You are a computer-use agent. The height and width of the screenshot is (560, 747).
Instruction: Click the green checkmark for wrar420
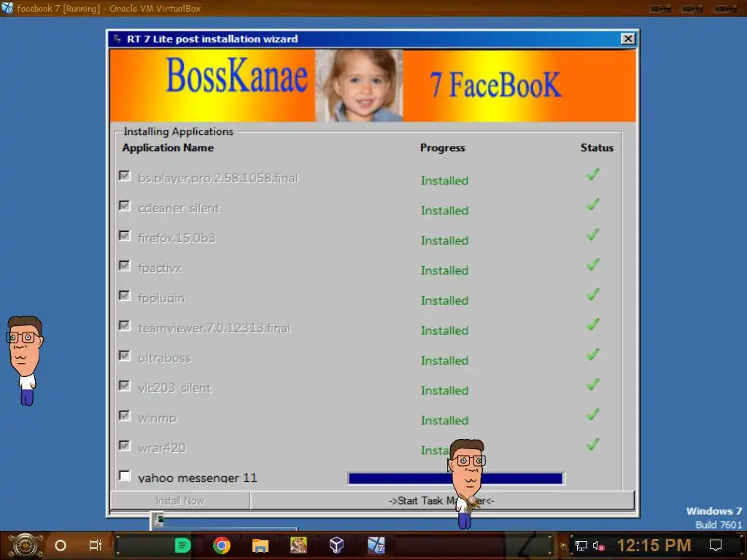[592, 445]
